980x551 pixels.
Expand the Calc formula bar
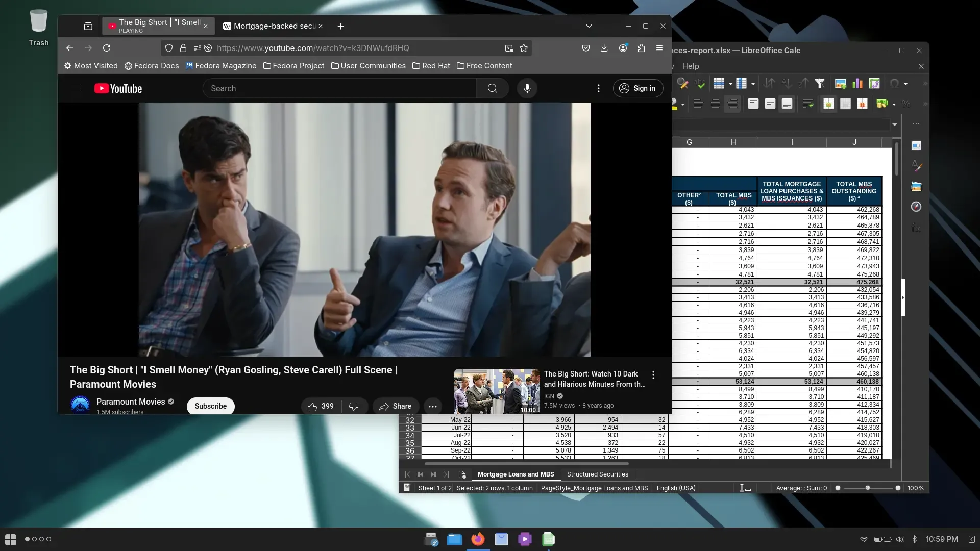coord(894,124)
